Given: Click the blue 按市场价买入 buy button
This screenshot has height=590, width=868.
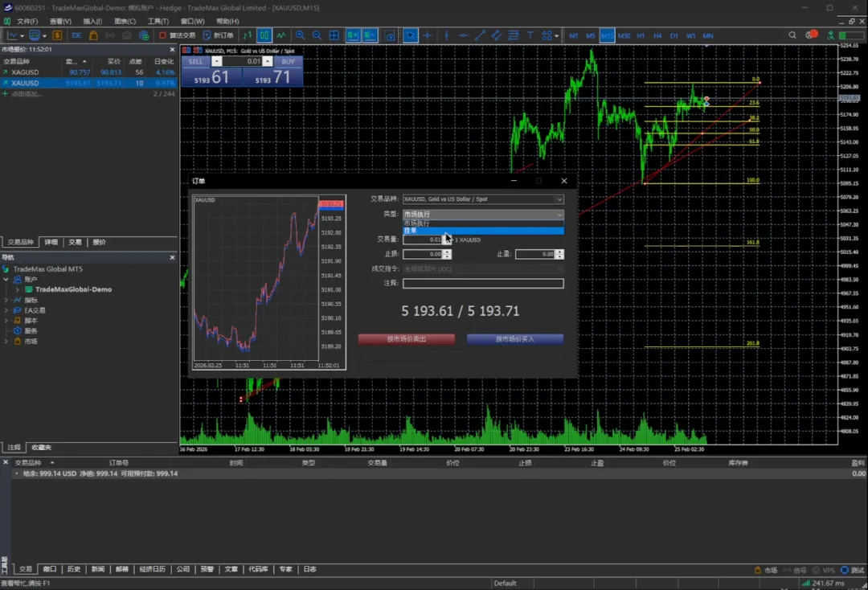Looking at the screenshot, I should click(514, 339).
